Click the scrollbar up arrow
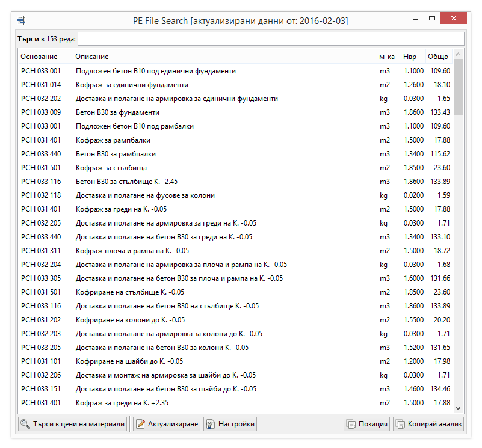Screen dimensions: 482x448 [x=459, y=55]
